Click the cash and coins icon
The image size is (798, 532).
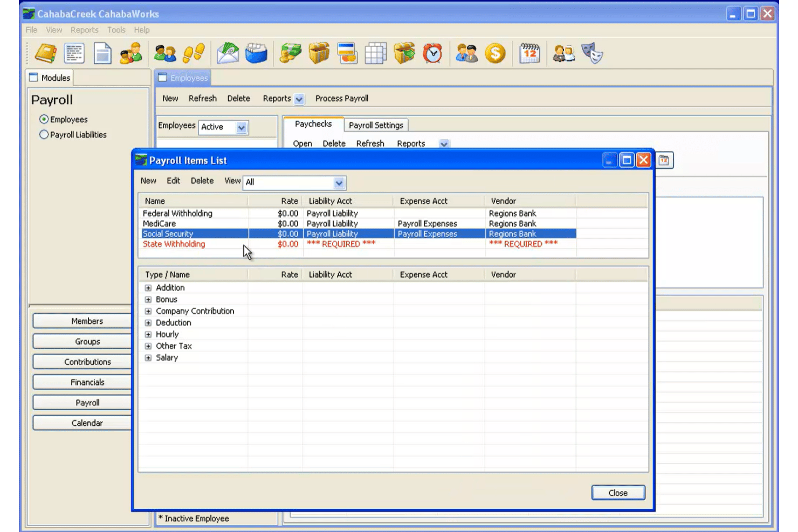(291, 53)
